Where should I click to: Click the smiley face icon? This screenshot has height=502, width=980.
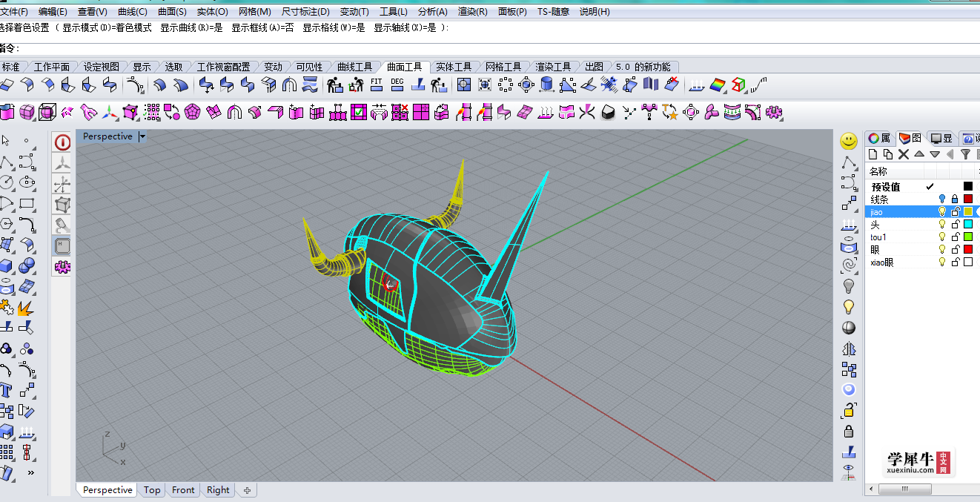pyautogui.click(x=849, y=140)
